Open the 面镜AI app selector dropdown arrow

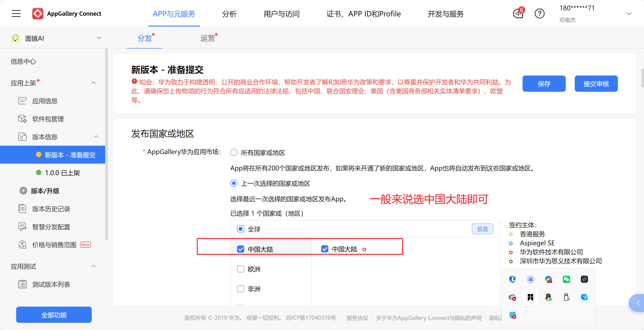pos(99,38)
